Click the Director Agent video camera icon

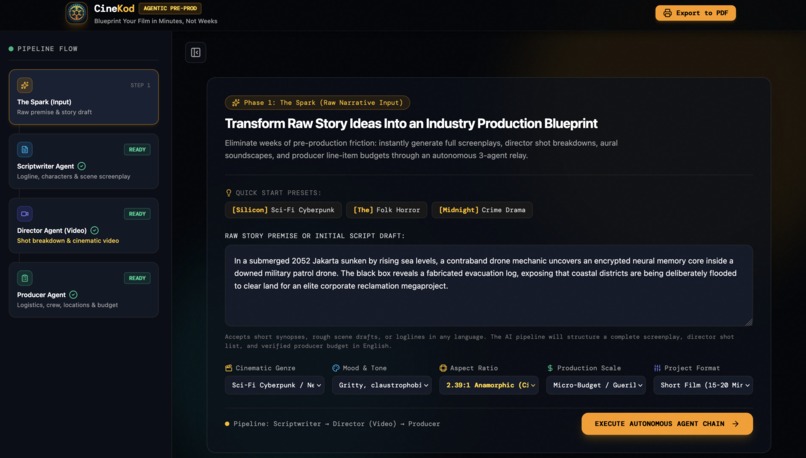[x=25, y=214]
